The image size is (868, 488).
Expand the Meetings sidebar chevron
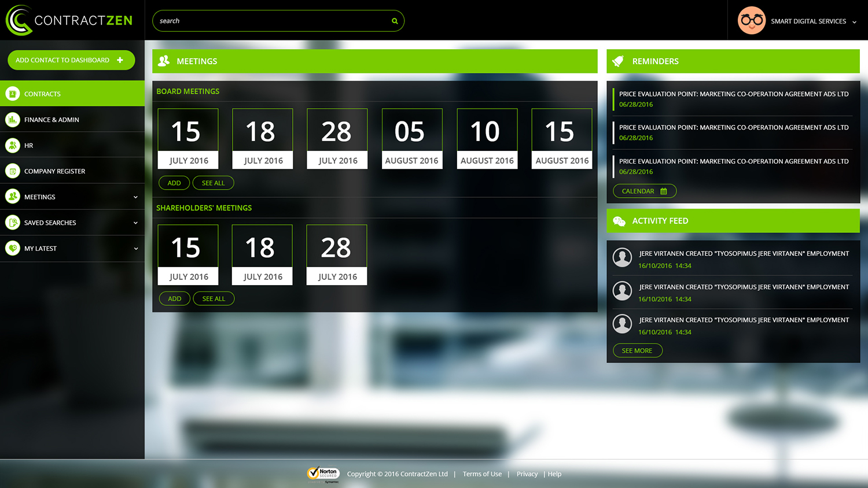tap(135, 197)
